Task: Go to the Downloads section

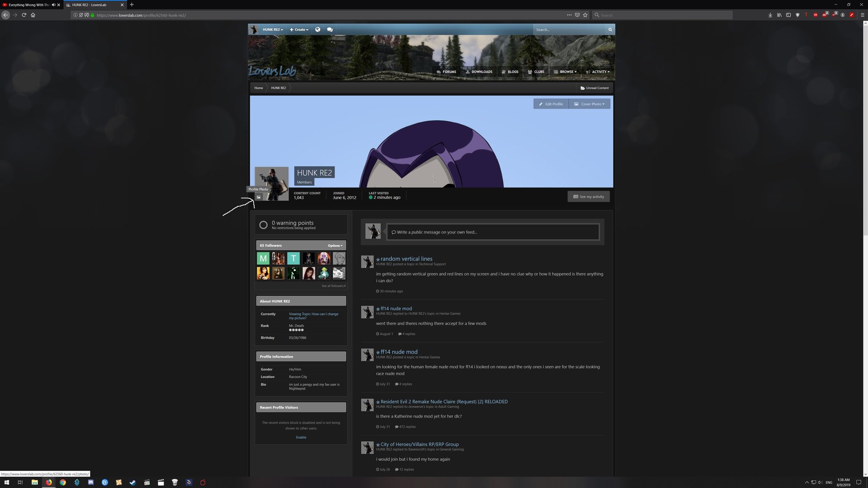Action: pyautogui.click(x=479, y=72)
